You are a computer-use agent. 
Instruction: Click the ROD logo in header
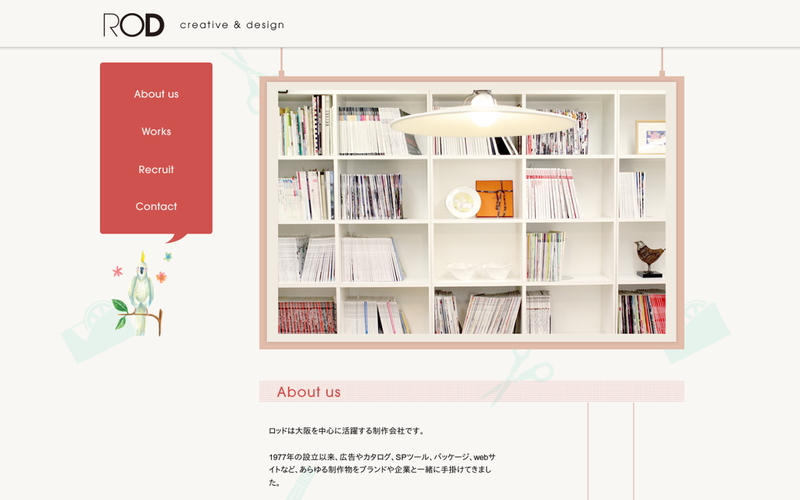click(x=134, y=25)
